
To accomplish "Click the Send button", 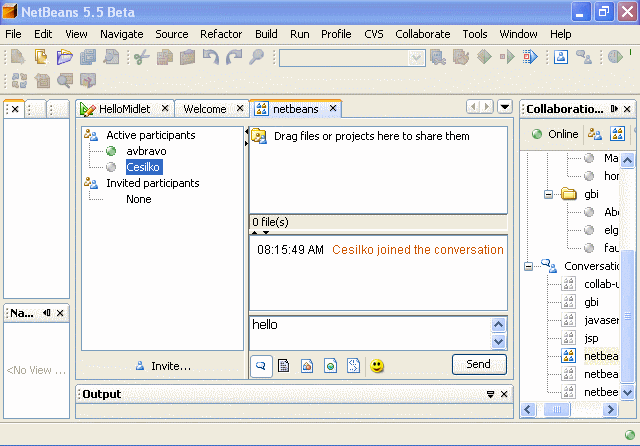I will click(479, 364).
